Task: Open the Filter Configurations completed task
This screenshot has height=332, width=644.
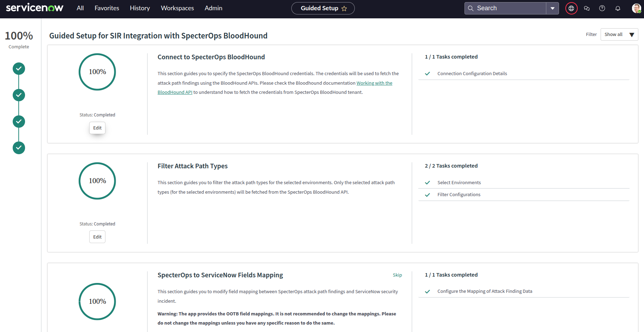Action: tap(458, 195)
